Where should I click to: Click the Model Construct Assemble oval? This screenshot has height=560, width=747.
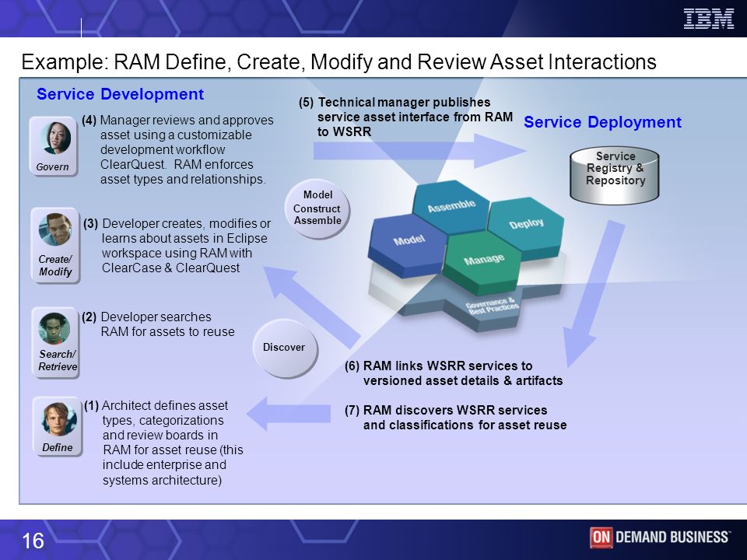[x=317, y=208]
